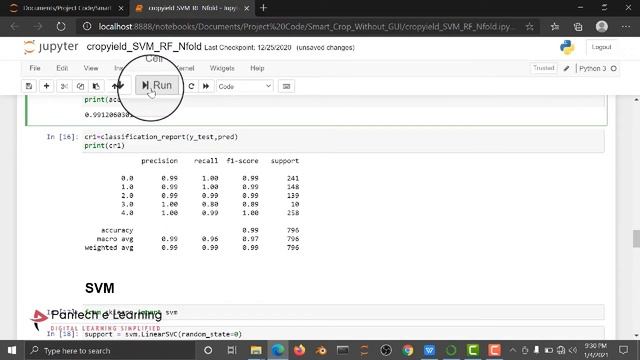Open Task View from the taskbar
The height and width of the screenshot is (360, 640).
[x=232, y=350]
